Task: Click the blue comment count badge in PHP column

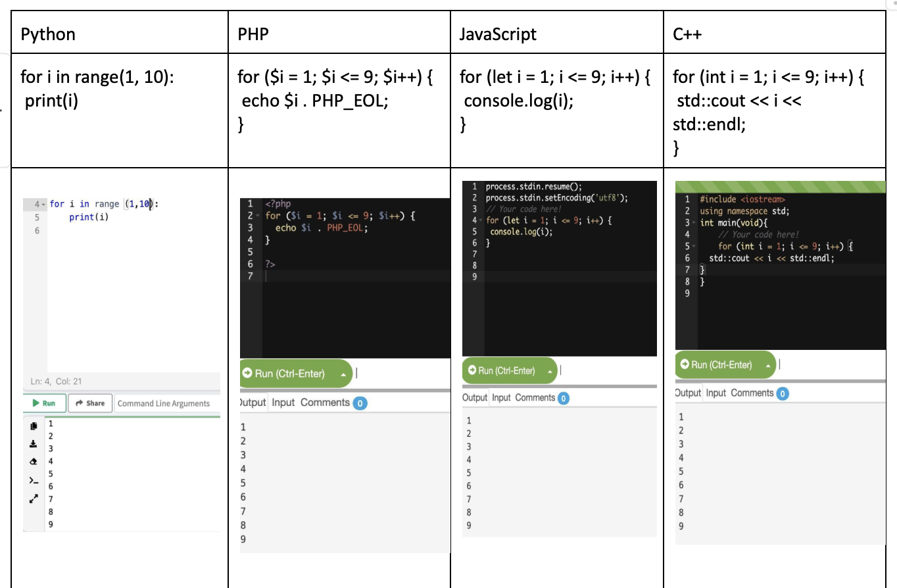Action: pyautogui.click(x=360, y=403)
